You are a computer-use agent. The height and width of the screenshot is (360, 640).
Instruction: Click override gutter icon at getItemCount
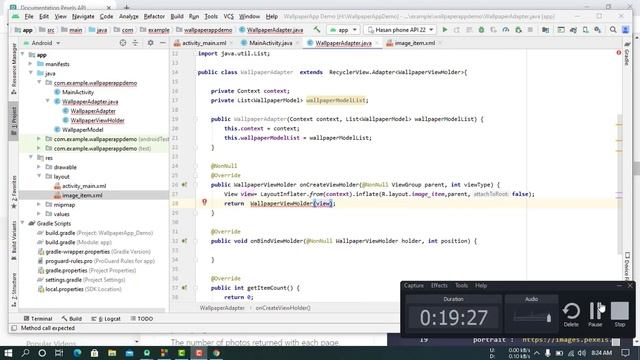click(x=184, y=288)
